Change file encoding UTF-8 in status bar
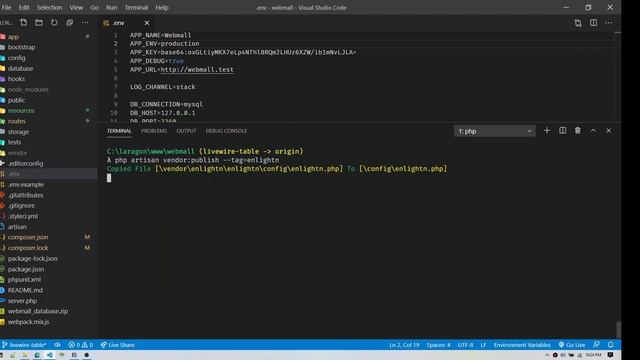This screenshot has height=360, width=640. (465, 345)
